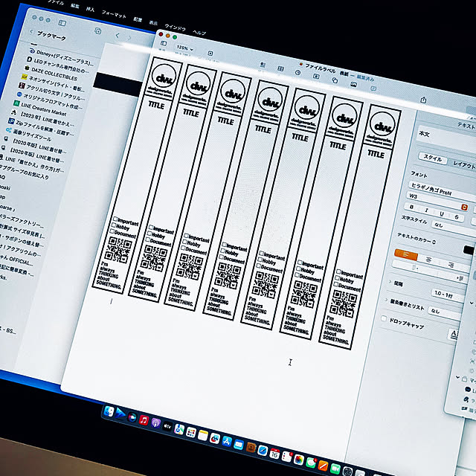Go back using Safari's back arrow
The width and height of the screenshot is (476, 476).
pyautogui.click(x=118, y=36)
